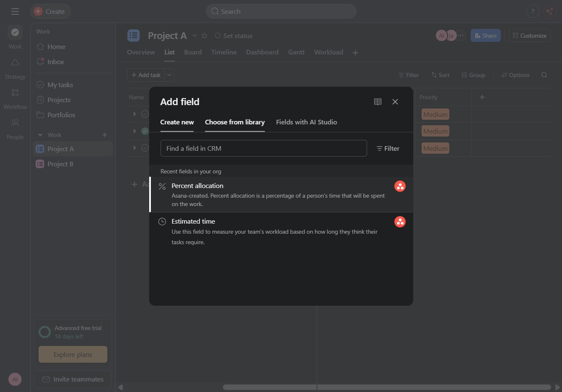Screen dimensions: 562x392
Task: Add a new view tab with plus
Action: [355, 53]
